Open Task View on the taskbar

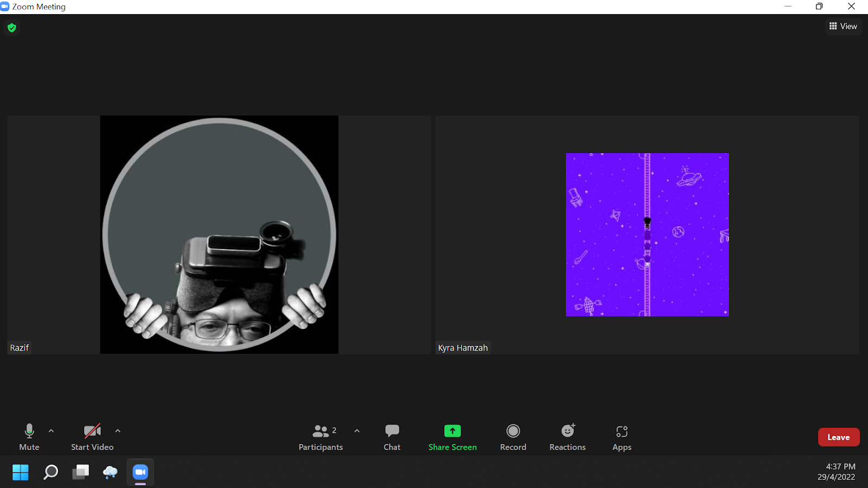(81, 472)
